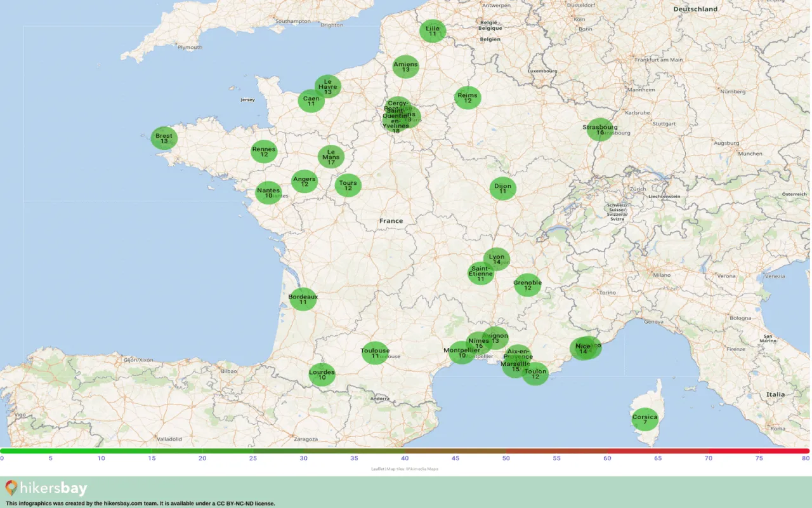Viewport: 812px width, 508px height.
Task: Click the Rennes city marker
Action: (x=264, y=152)
